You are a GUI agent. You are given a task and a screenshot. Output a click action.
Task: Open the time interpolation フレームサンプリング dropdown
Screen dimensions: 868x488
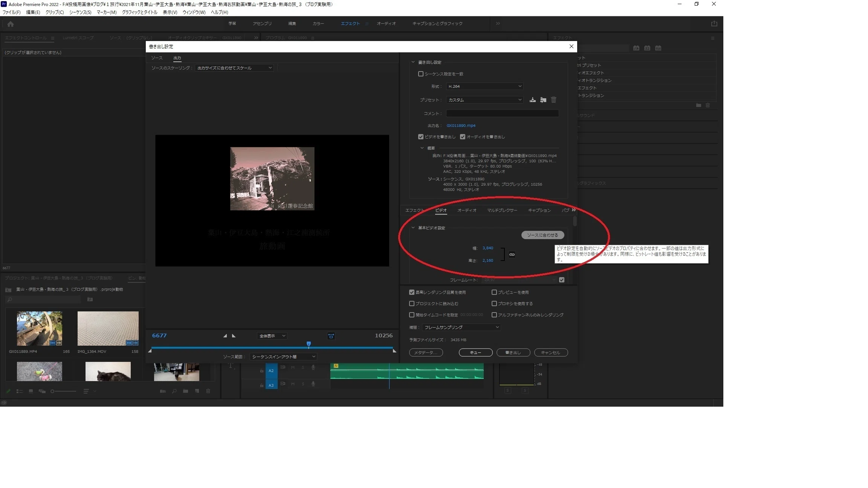click(x=461, y=327)
